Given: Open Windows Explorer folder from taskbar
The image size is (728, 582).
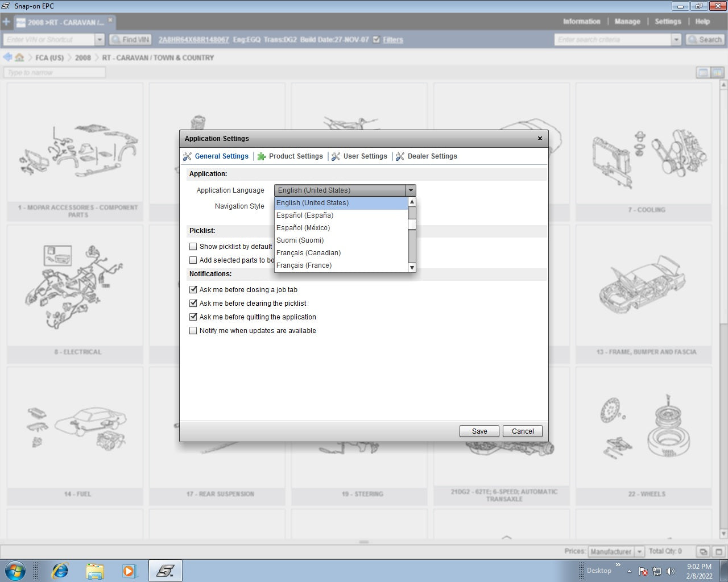Looking at the screenshot, I should click(95, 571).
